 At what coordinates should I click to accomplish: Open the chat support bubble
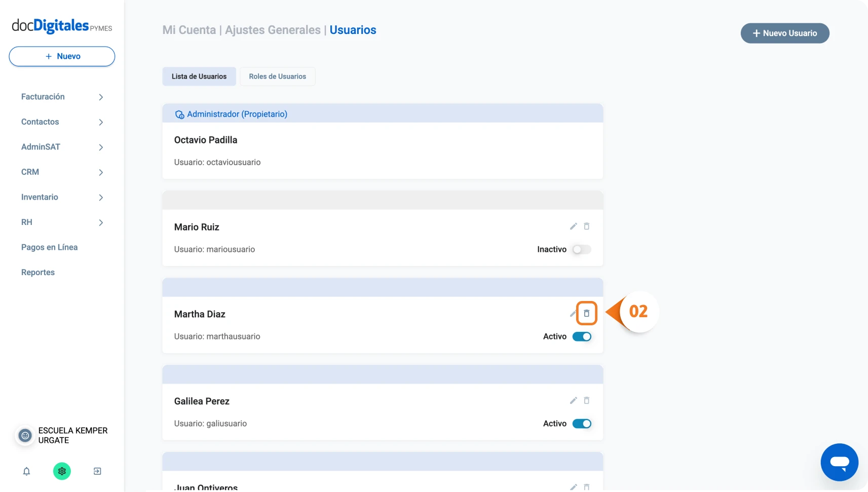coord(839,462)
